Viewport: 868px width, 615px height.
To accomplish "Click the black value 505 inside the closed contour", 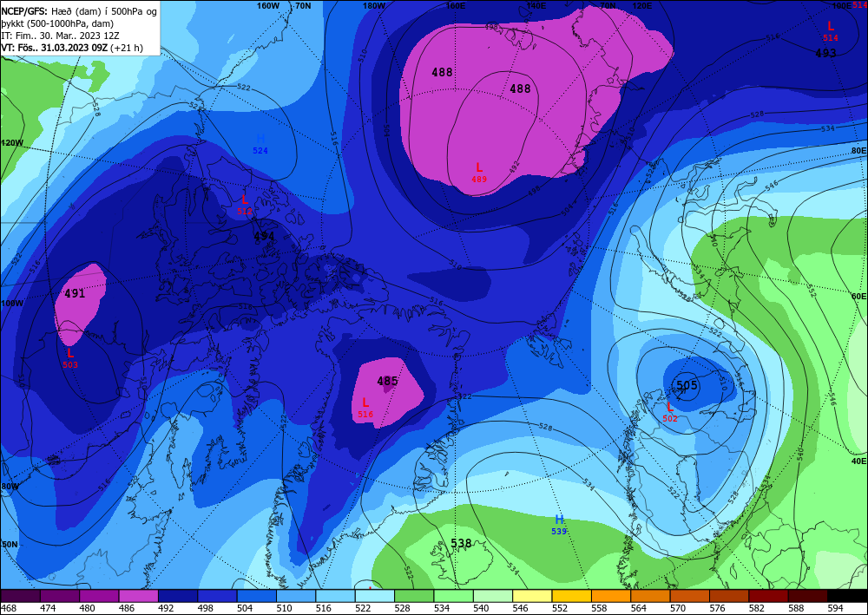I will point(687,385).
